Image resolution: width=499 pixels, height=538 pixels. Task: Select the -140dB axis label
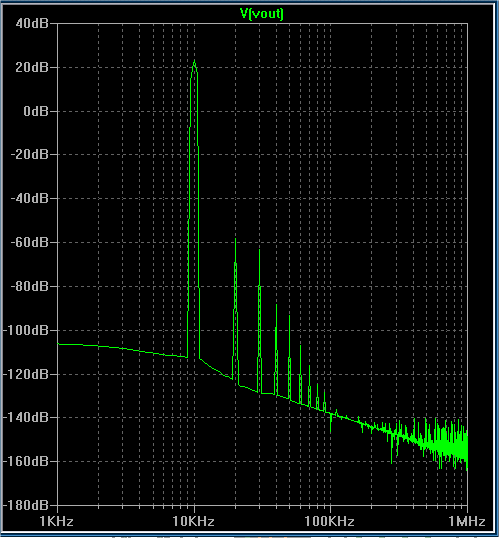tap(26, 418)
